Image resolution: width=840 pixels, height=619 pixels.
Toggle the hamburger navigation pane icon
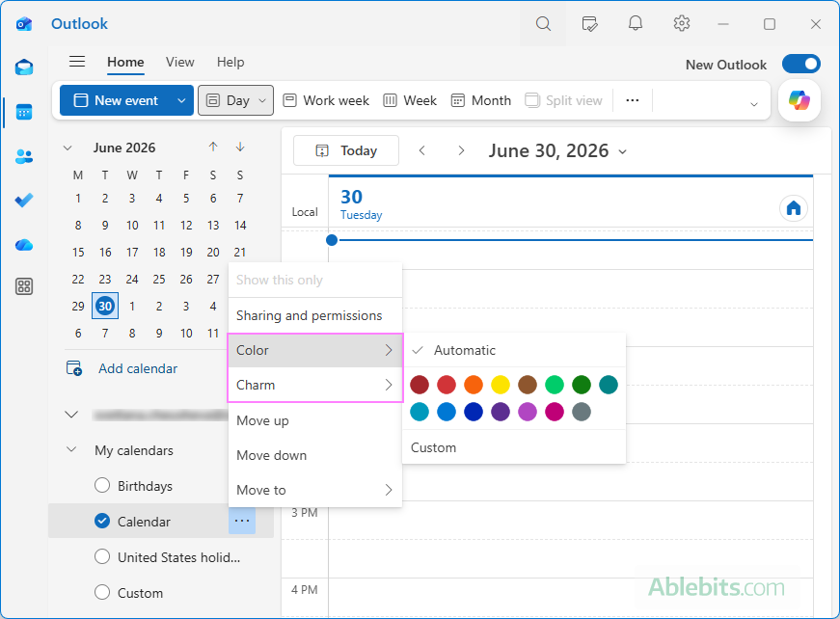77,62
